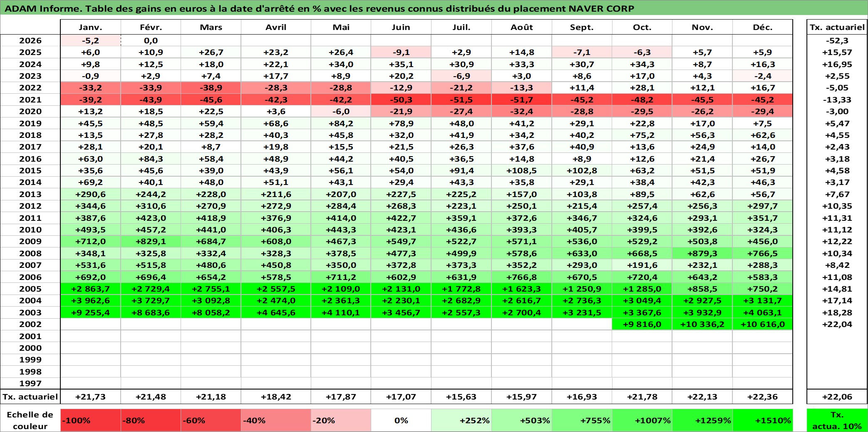Select the -40% color scale cell
868x432 pixels.
pos(276,420)
